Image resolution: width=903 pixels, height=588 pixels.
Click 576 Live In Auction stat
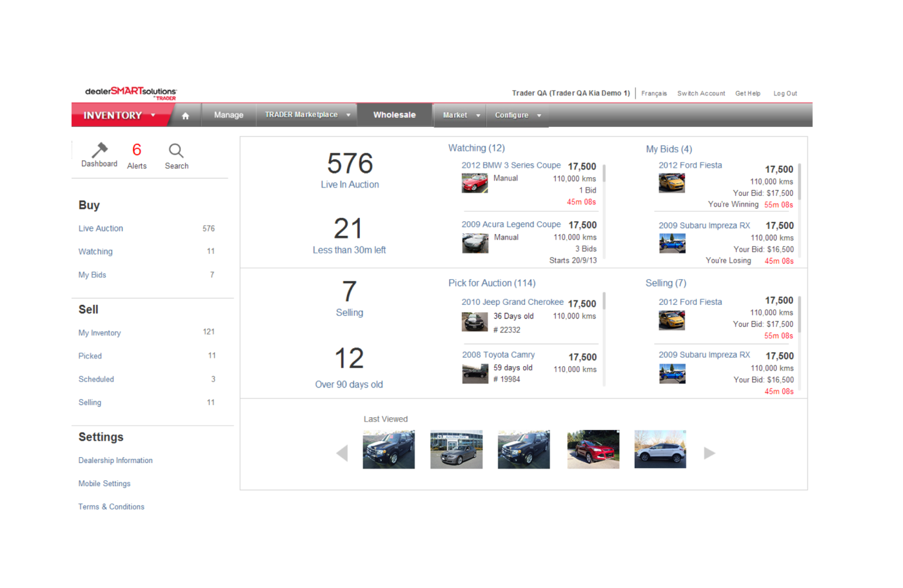click(x=350, y=170)
